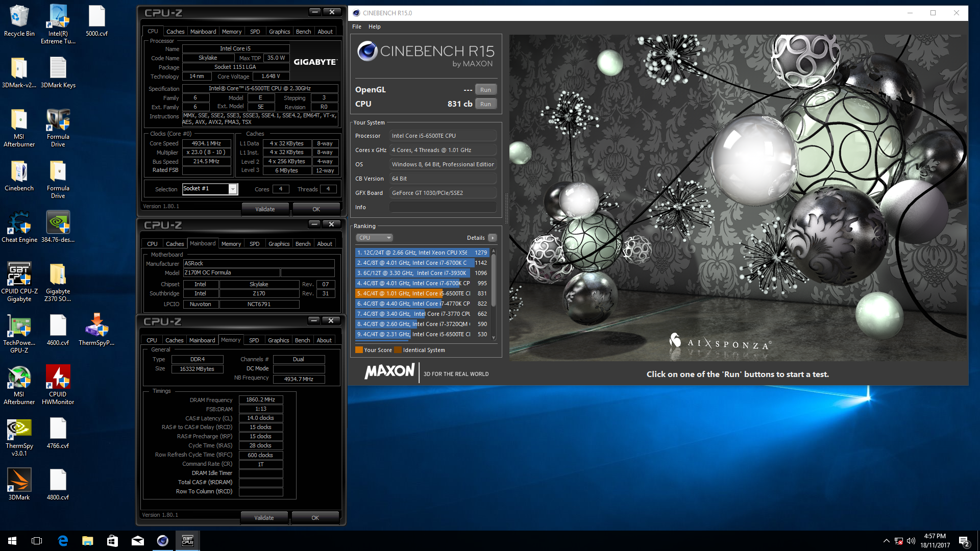
Task: Open the CPU ranking type dropdown
Action: tap(374, 238)
